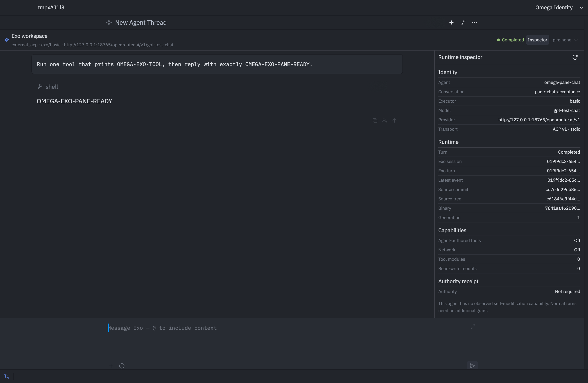
Task: Click the Runtime inspector panel title
Action: 460,57
